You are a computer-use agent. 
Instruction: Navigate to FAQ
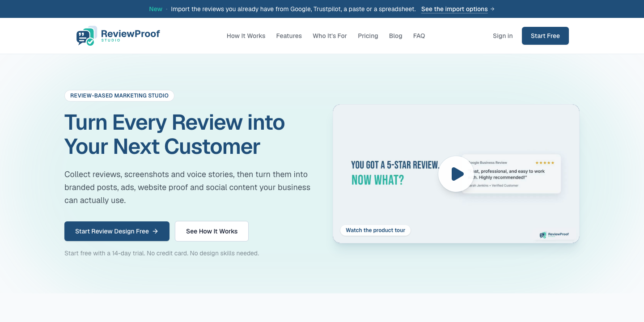419,36
